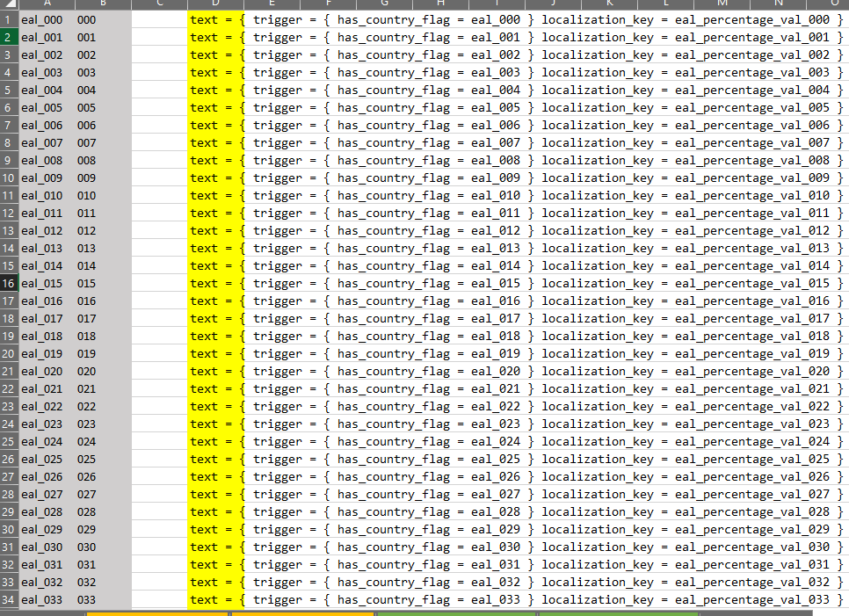Click 'localization_key' text in row 33

tap(598, 583)
